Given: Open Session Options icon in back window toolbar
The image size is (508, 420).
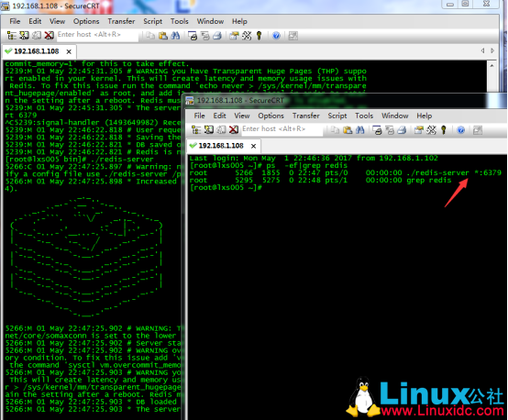Looking at the screenshot, I should pos(234,36).
